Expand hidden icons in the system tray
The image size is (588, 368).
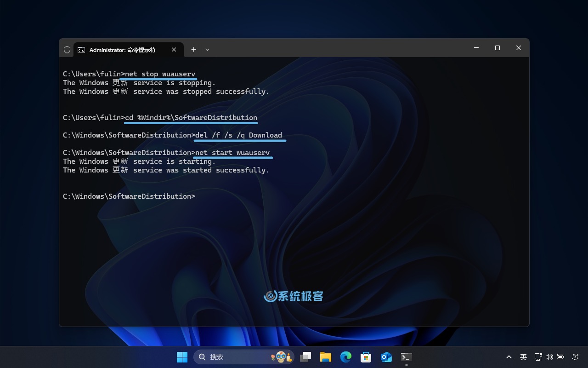click(x=509, y=356)
